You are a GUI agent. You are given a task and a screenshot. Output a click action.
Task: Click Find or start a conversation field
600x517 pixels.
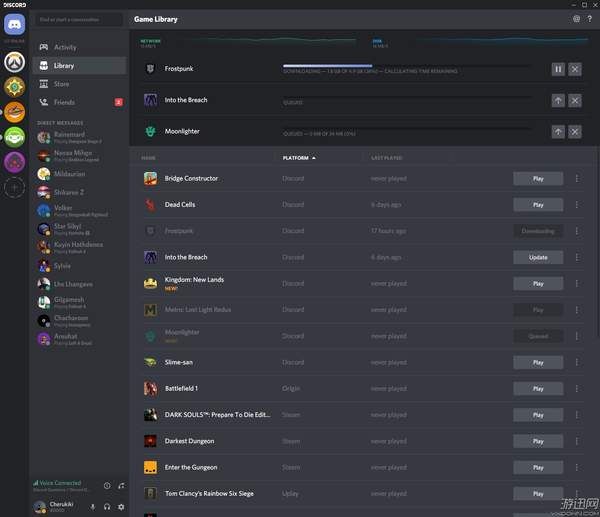click(79, 19)
